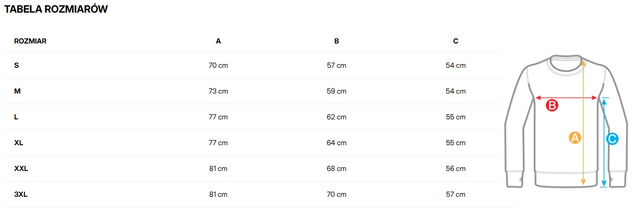
Task: Click the 59 cm value in row M
Action: point(336,91)
